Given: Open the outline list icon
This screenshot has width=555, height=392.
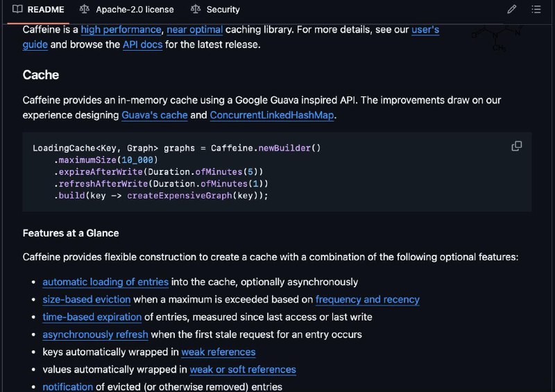Looking at the screenshot, I should (536, 9).
